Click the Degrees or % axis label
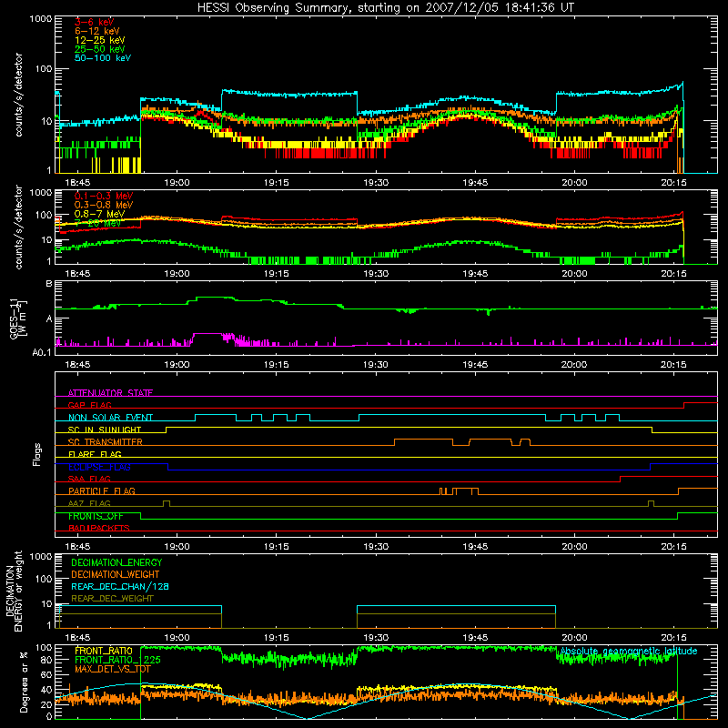The height and width of the screenshot is (728, 728). (24, 682)
